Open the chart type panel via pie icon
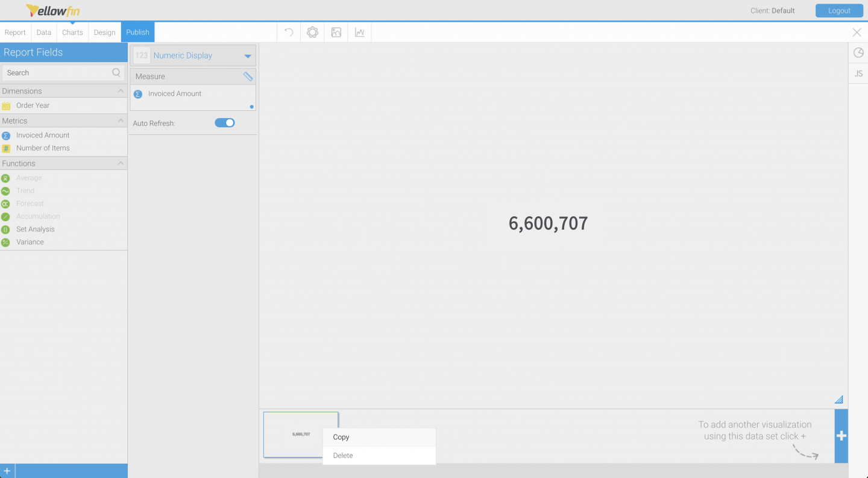Screen dimensions: 868x478 pos(858,52)
